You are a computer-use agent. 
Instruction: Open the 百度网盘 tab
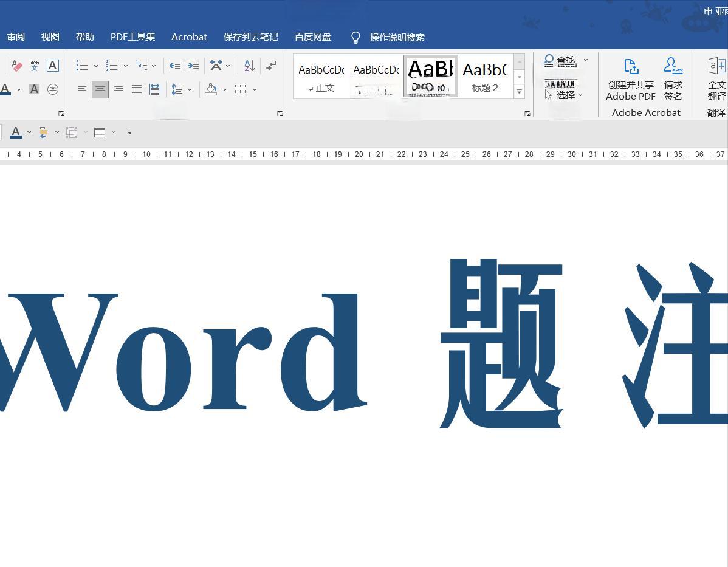click(x=313, y=37)
